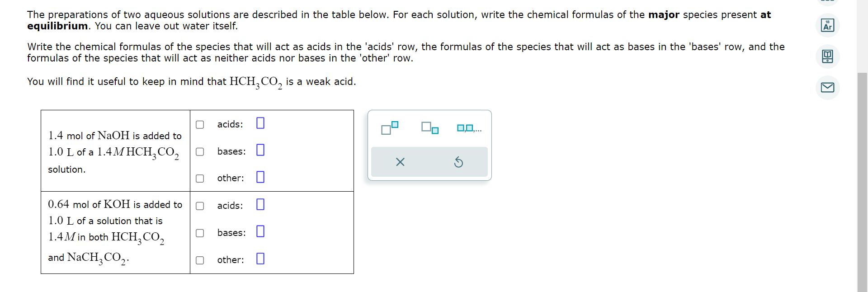The image size is (868, 292).
Task: Click the acids answer field in the first row
Action: pos(260,123)
